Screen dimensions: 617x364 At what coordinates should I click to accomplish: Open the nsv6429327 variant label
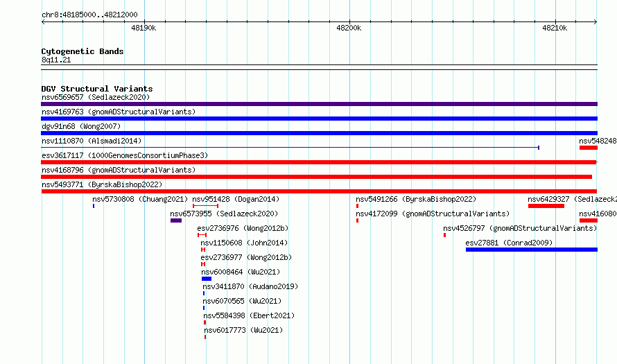(572, 199)
